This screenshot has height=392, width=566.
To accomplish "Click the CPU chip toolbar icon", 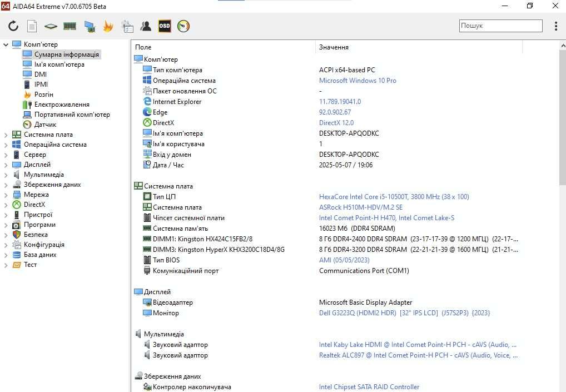I will tap(51, 26).
